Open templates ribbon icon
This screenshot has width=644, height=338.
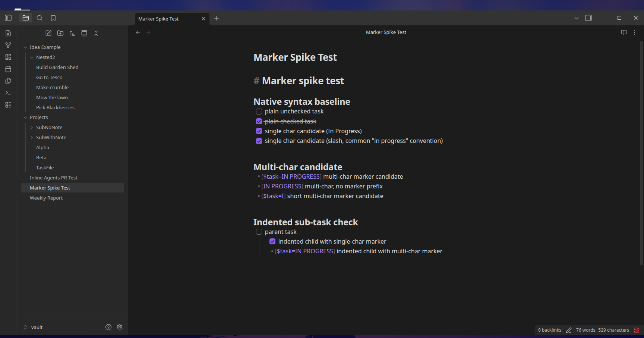coord(8,81)
